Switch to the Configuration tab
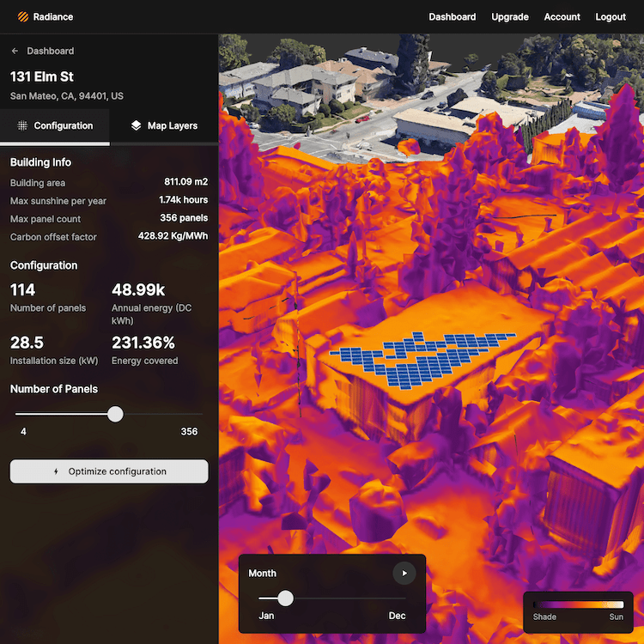The width and height of the screenshot is (644, 644). coord(55,125)
